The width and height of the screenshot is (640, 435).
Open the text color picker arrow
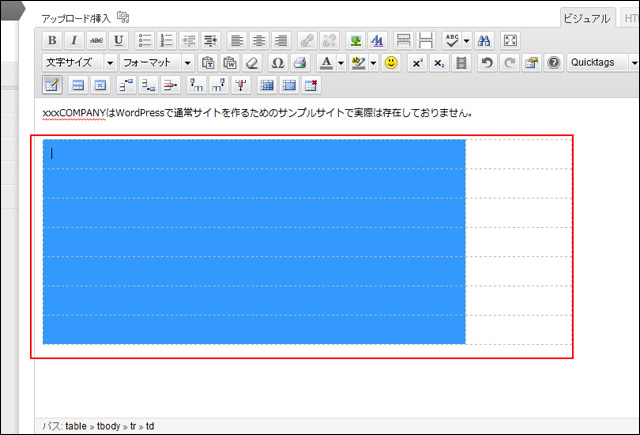click(x=341, y=63)
